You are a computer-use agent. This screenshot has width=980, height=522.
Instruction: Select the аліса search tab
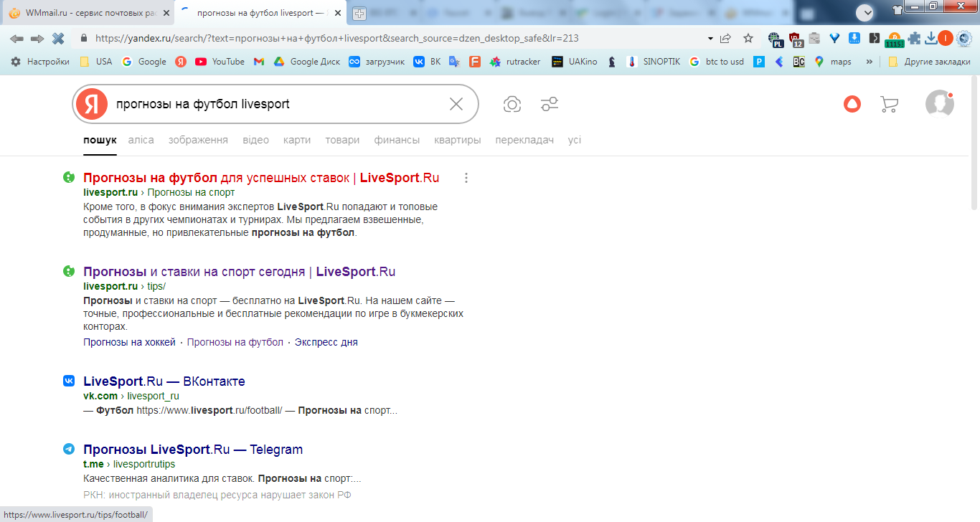[141, 140]
